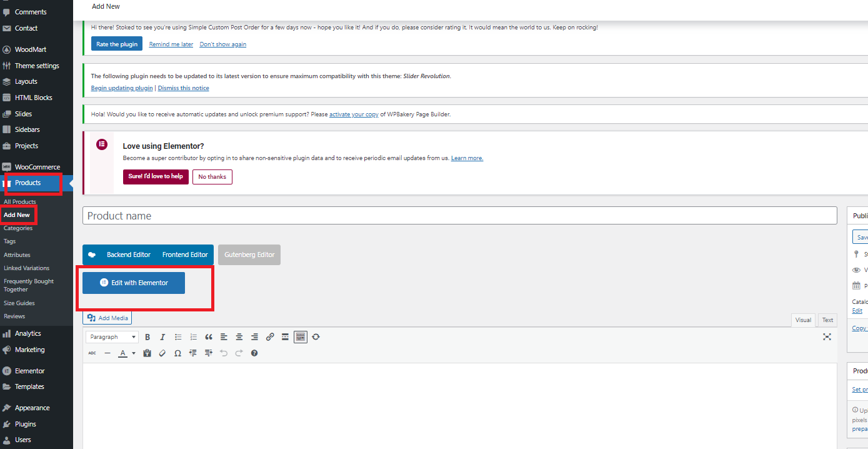
Task: Toggle paste as text clipboard icon
Action: 147,353
